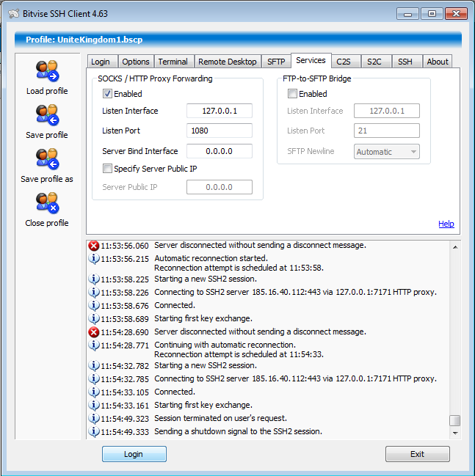Click Save profile as label
Screen dimensions: 475x476
pos(47,179)
